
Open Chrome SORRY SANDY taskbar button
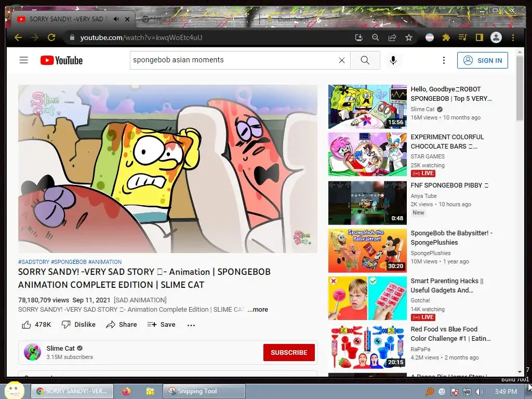tap(72, 391)
